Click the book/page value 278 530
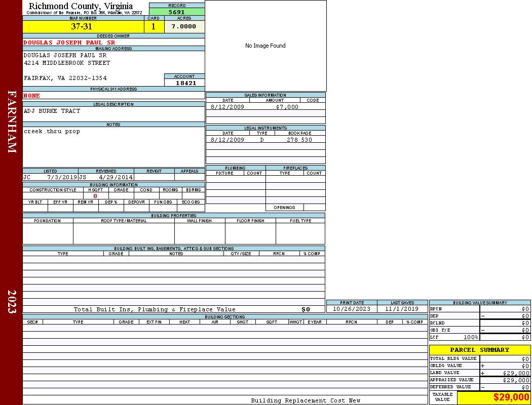 [x=299, y=140]
